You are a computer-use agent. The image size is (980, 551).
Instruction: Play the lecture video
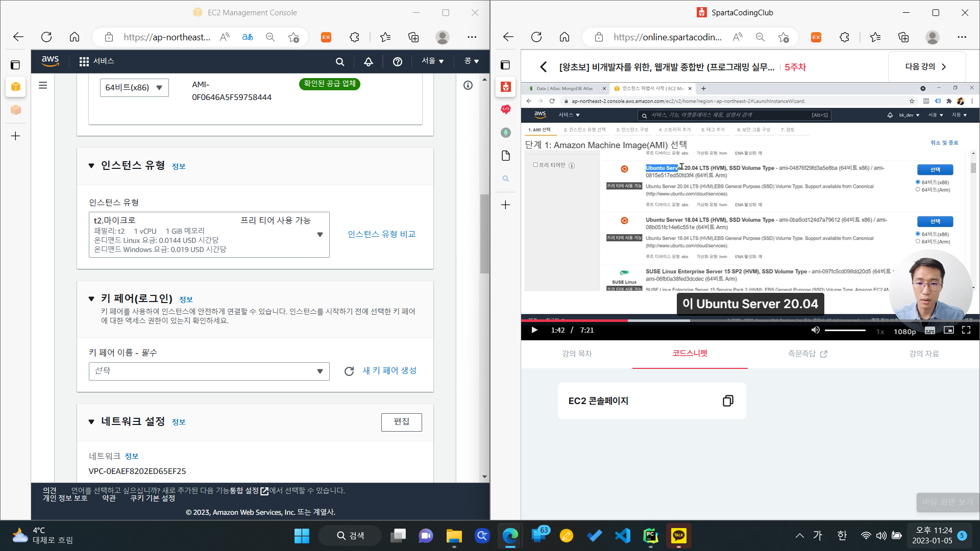point(534,330)
